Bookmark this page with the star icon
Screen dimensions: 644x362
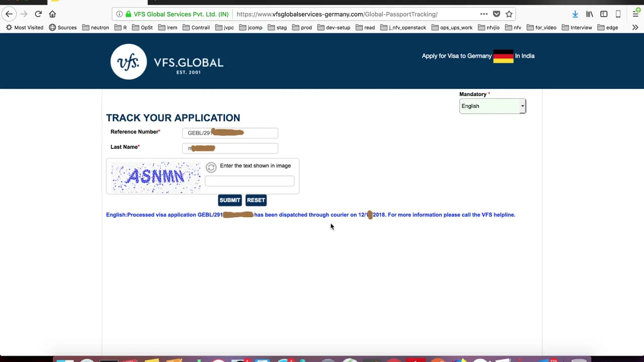tap(509, 14)
